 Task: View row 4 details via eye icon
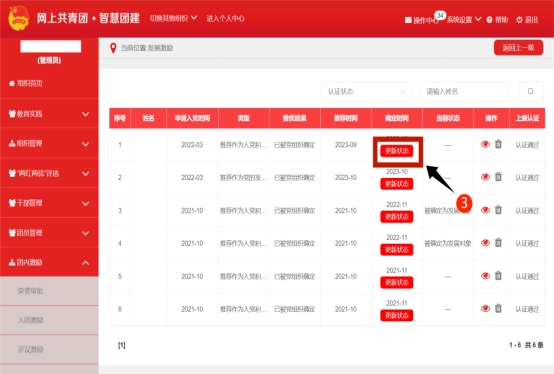[485, 243]
